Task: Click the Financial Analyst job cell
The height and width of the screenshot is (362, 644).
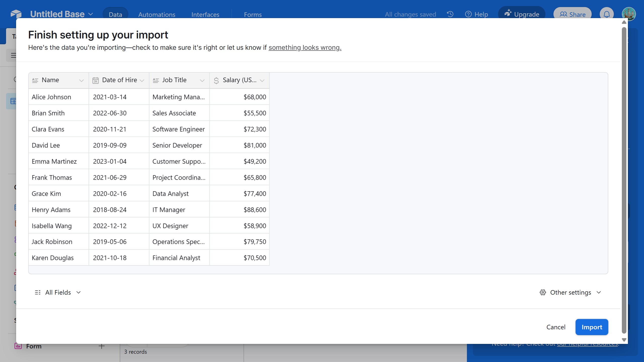Action: point(179,258)
